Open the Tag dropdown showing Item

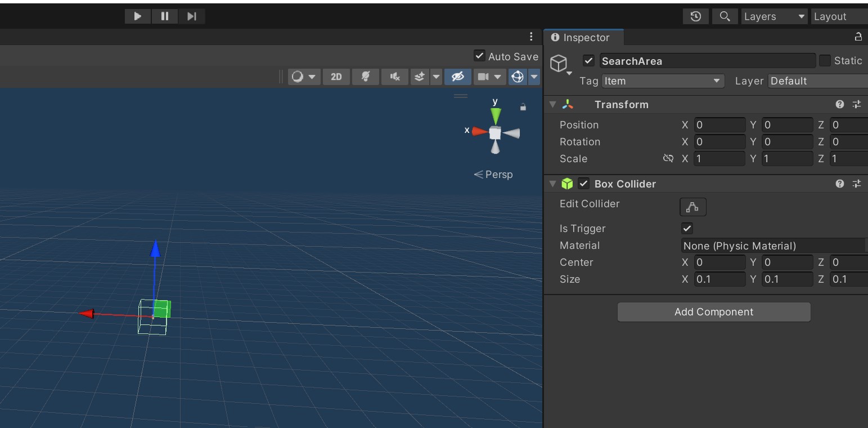click(x=662, y=81)
